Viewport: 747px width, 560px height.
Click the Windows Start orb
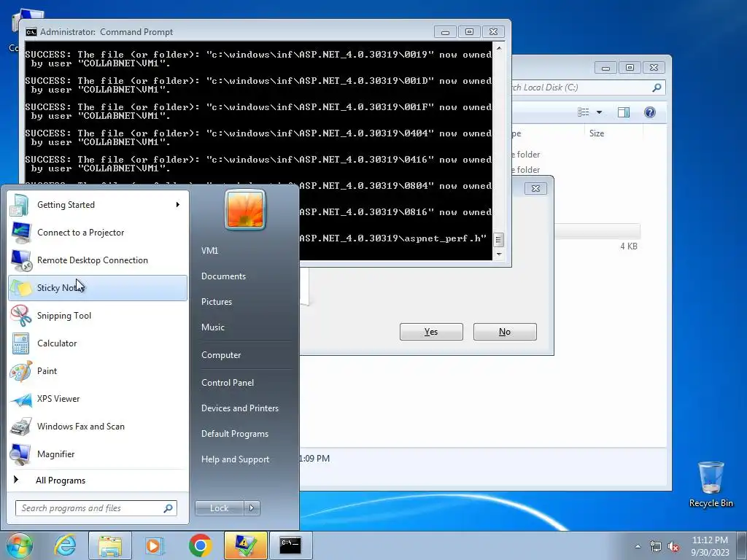[x=19, y=545]
